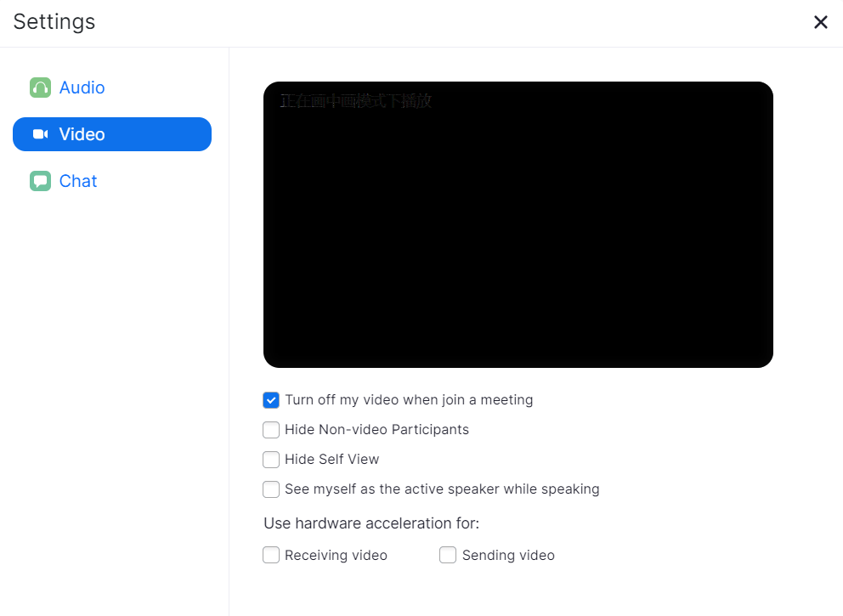
Task: Enable the Hide Non-video Participants checkbox
Action: 271,430
